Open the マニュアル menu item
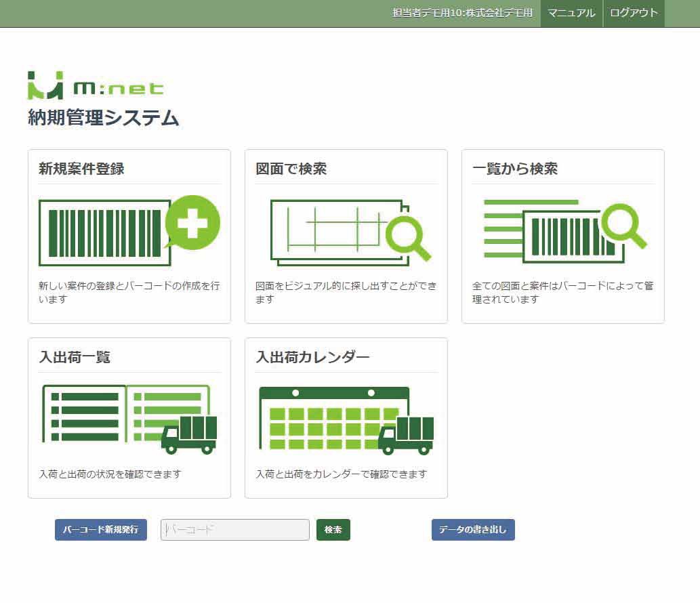This screenshot has height=603, width=700. click(571, 13)
